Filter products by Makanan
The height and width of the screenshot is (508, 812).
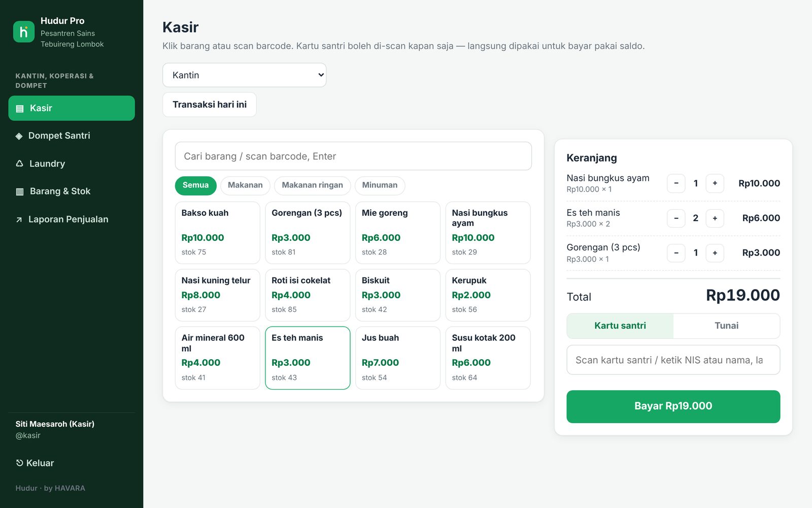[x=245, y=185]
